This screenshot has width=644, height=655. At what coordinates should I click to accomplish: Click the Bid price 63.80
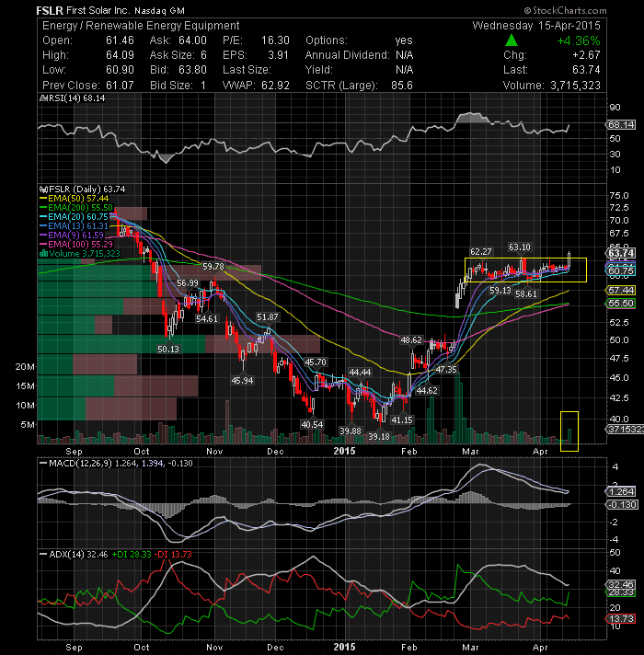coord(192,70)
